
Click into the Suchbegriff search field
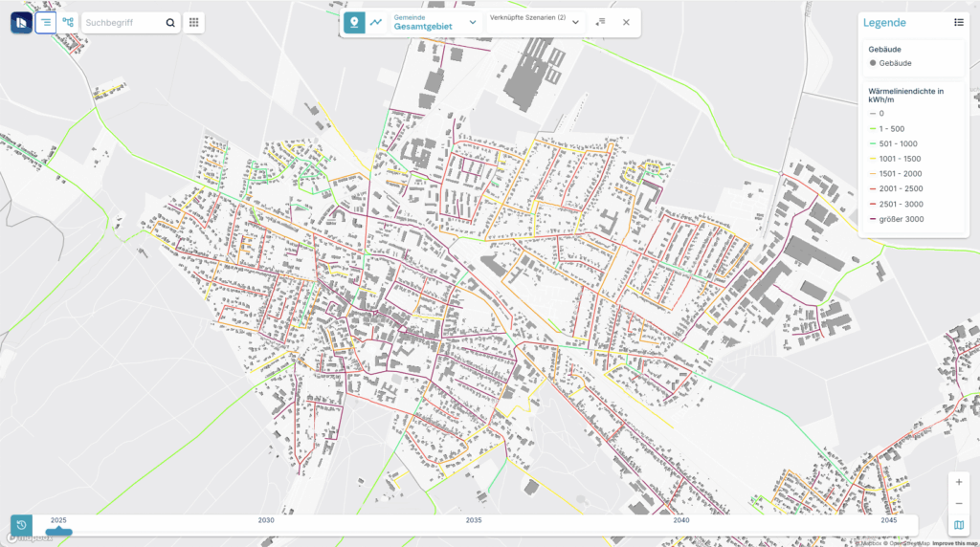pos(122,23)
